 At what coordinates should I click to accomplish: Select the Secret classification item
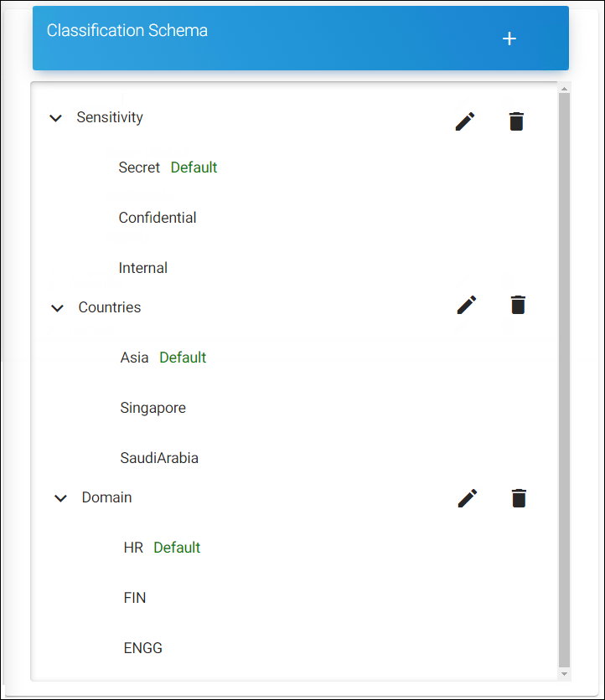(139, 167)
